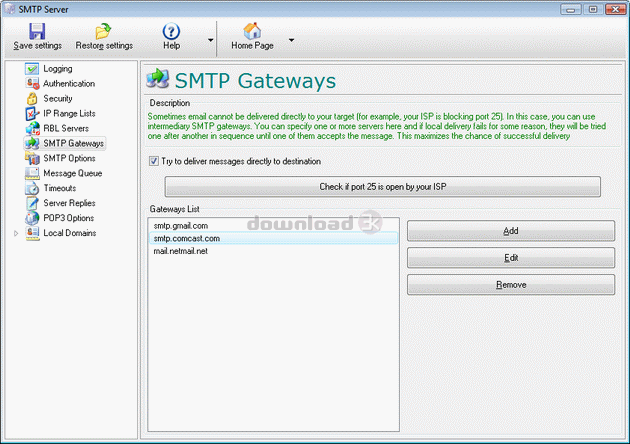Open the Home Page dropdown arrow
630x444 pixels.
[291, 40]
